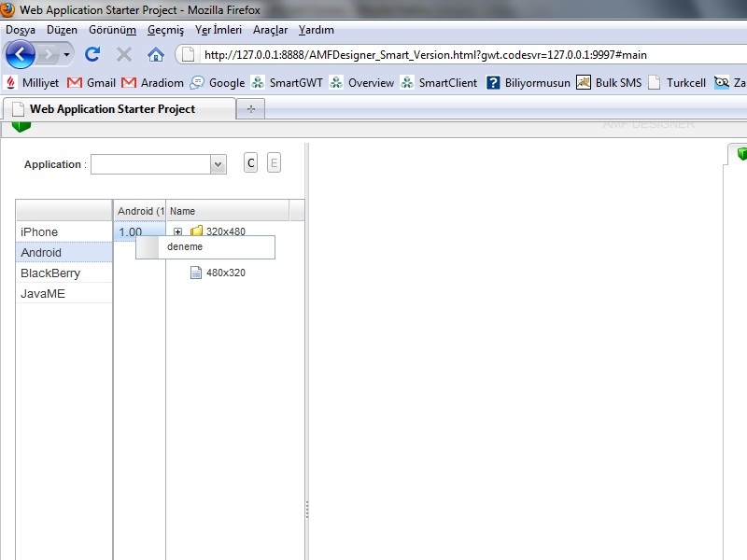Click the Stop loading X icon
This screenshot has width=747, height=560.
[x=124, y=54]
